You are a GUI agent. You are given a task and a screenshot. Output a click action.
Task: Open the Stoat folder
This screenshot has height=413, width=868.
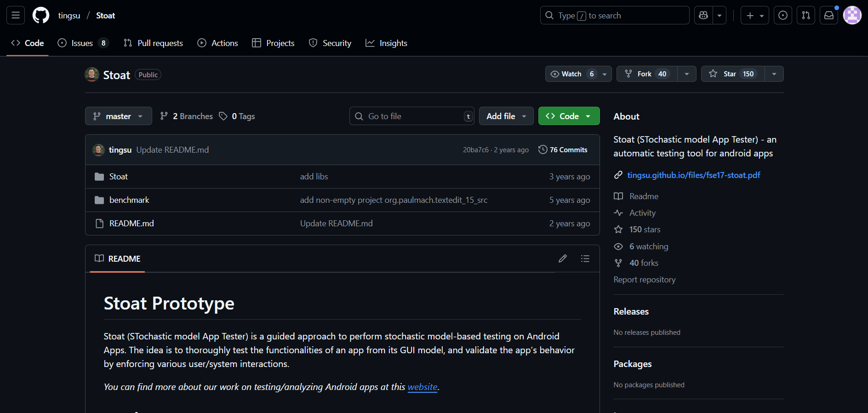119,177
